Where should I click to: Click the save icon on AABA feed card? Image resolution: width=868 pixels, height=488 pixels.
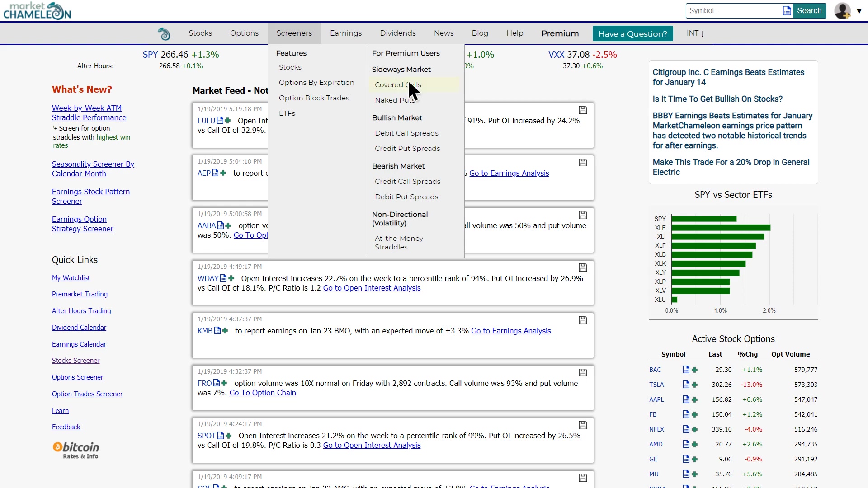click(583, 215)
